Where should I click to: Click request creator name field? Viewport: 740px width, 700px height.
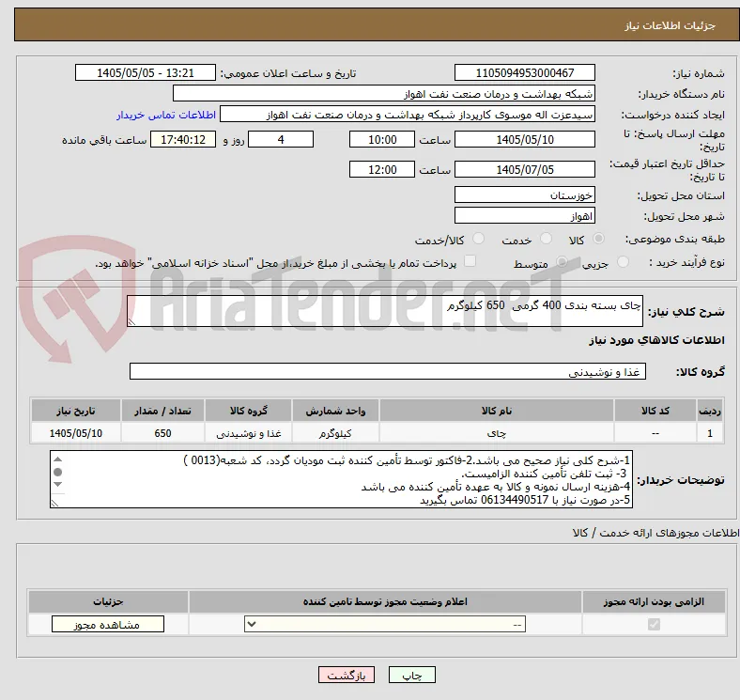pos(408,115)
